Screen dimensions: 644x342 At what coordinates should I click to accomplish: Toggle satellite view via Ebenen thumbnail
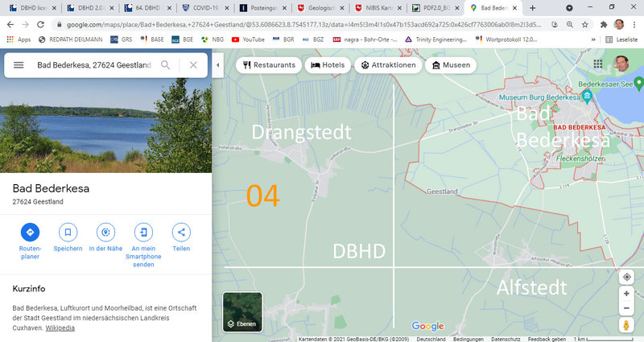(242, 312)
